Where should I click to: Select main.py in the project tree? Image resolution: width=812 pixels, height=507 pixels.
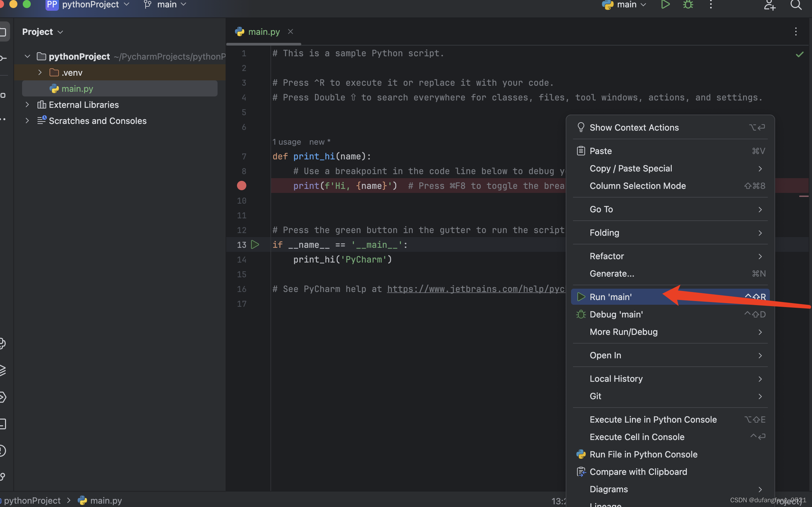(x=77, y=88)
